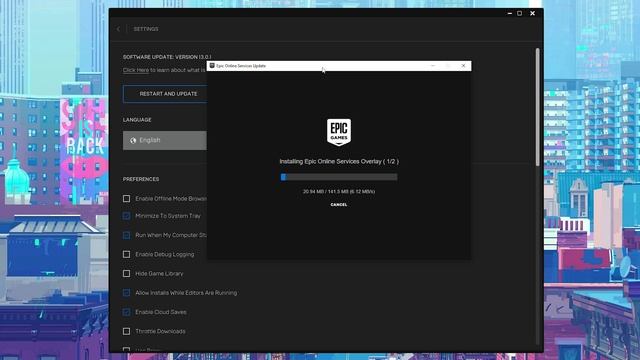
Task: Click the globe icon in language selector
Action: point(133,140)
